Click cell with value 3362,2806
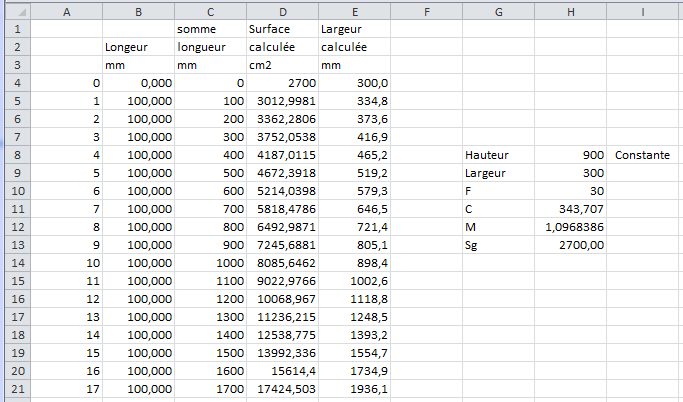 283,119
